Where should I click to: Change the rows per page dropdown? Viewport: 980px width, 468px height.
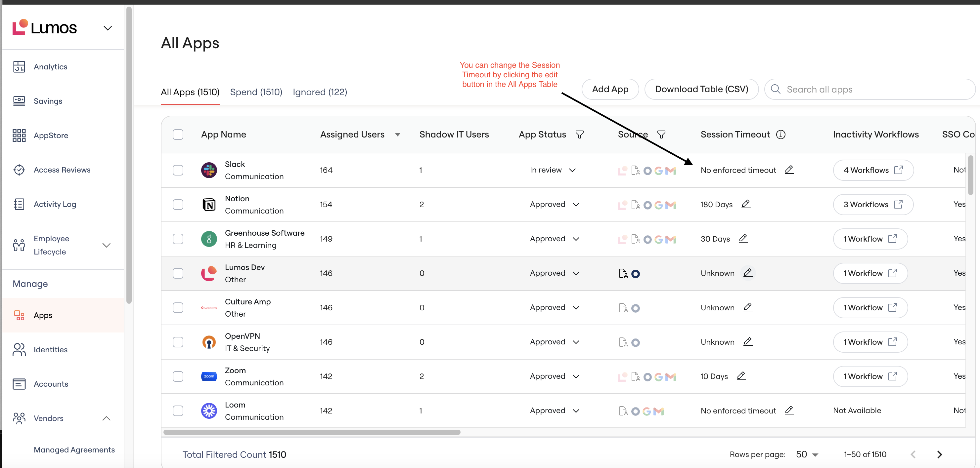coord(807,454)
